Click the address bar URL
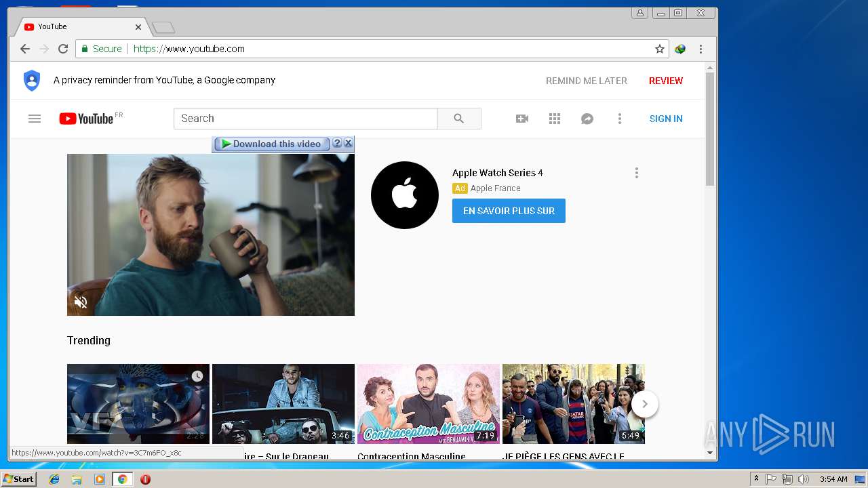 click(x=189, y=49)
